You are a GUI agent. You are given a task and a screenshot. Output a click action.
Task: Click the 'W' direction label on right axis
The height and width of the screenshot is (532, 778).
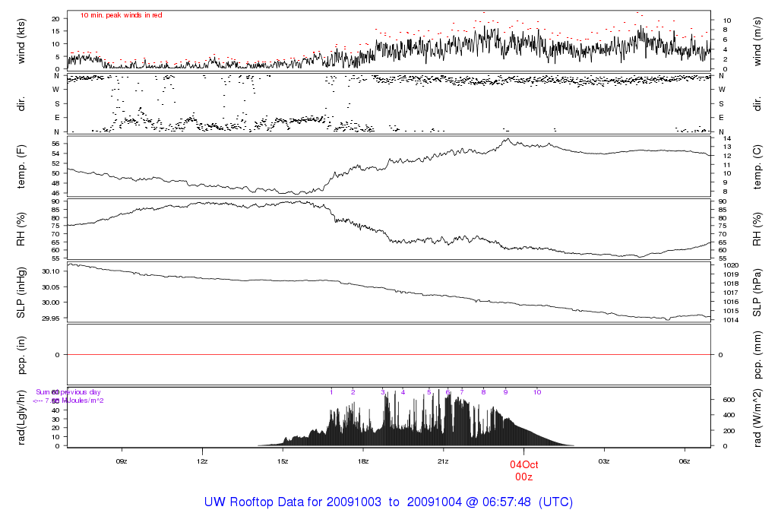coord(722,90)
